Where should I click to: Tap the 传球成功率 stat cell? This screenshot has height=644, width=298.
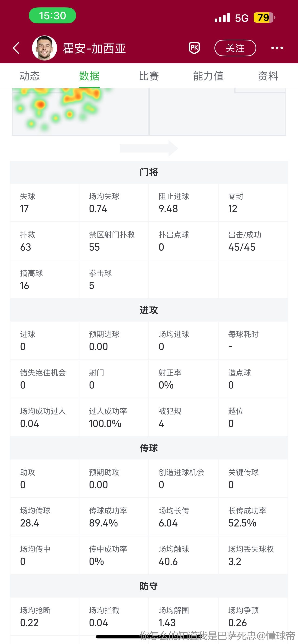pos(114,517)
